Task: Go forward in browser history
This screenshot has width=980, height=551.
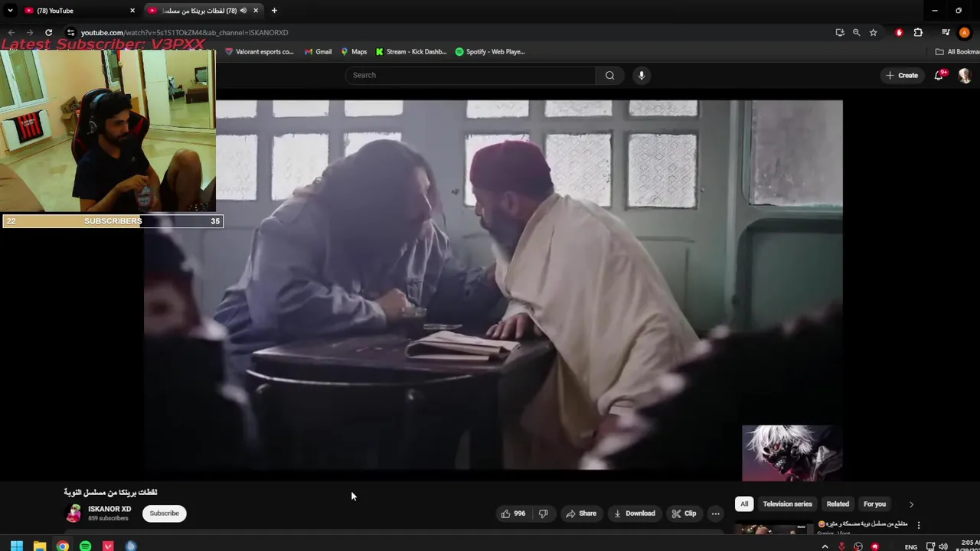Action: pyautogui.click(x=30, y=32)
